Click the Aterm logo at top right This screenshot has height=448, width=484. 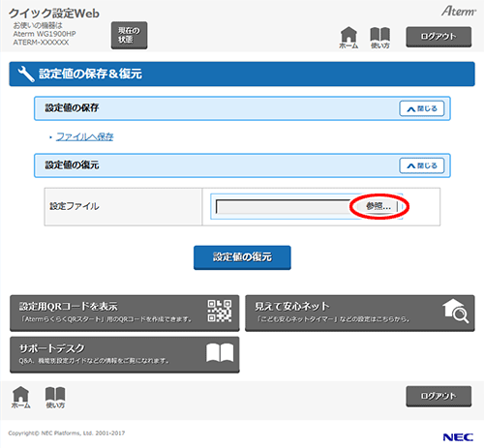pyautogui.click(x=459, y=12)
